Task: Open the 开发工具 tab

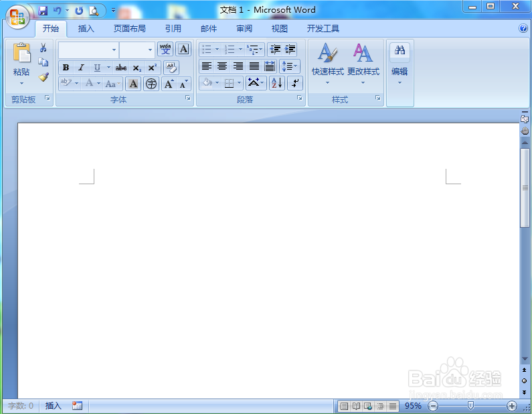Action: 323,29
